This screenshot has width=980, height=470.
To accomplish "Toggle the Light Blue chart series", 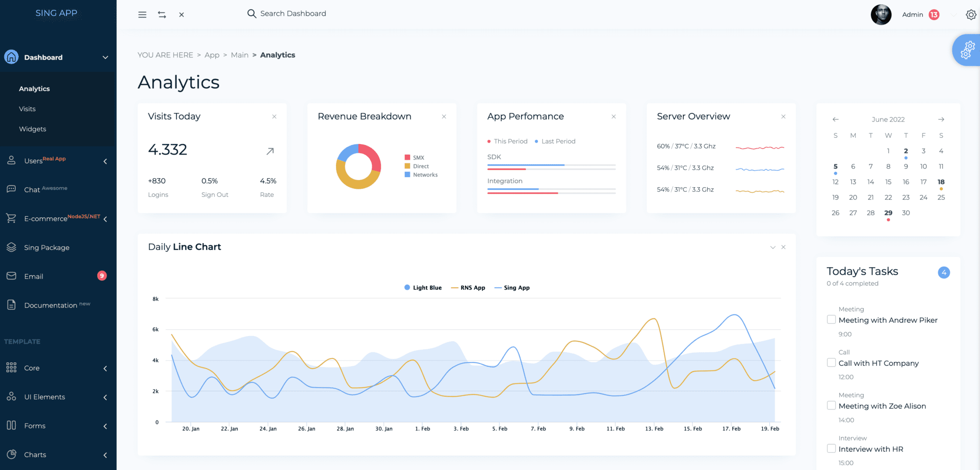I will tap(423, 288).
